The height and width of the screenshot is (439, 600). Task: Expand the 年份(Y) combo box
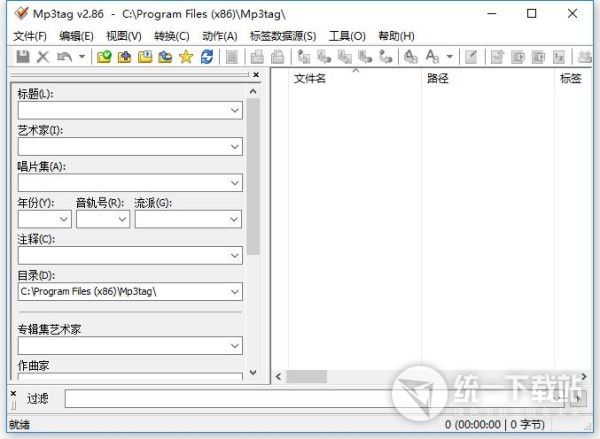click(64, 219)
